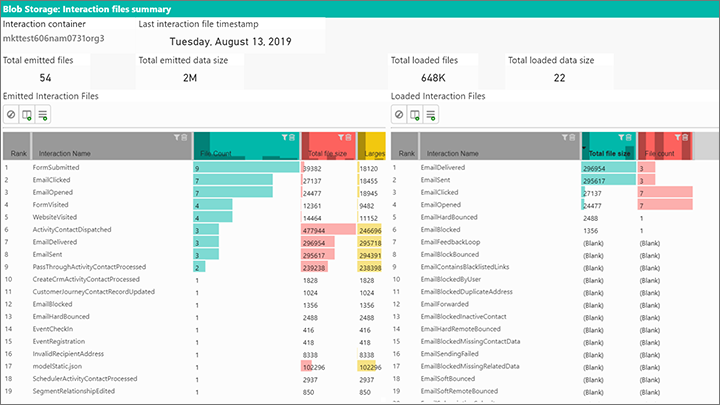Select InvalidRecipientAddress row
The width and height of the screenshot is (720, 405).
coord(194,354)
